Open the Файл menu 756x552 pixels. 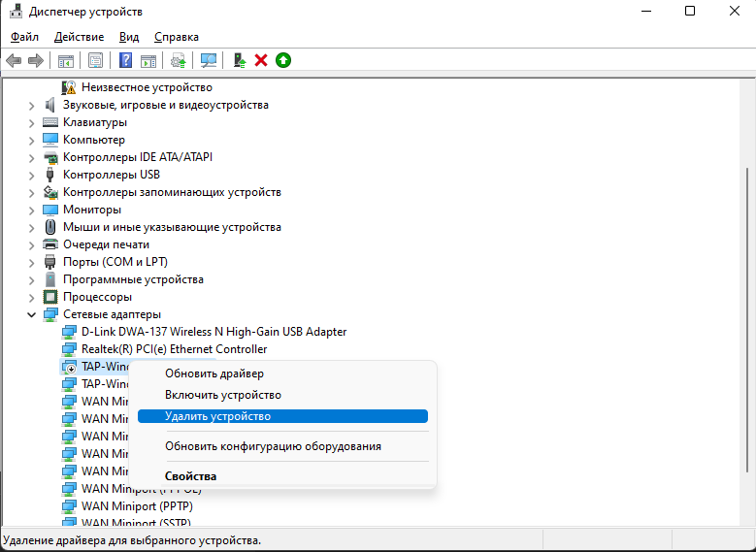coord(24,36)
